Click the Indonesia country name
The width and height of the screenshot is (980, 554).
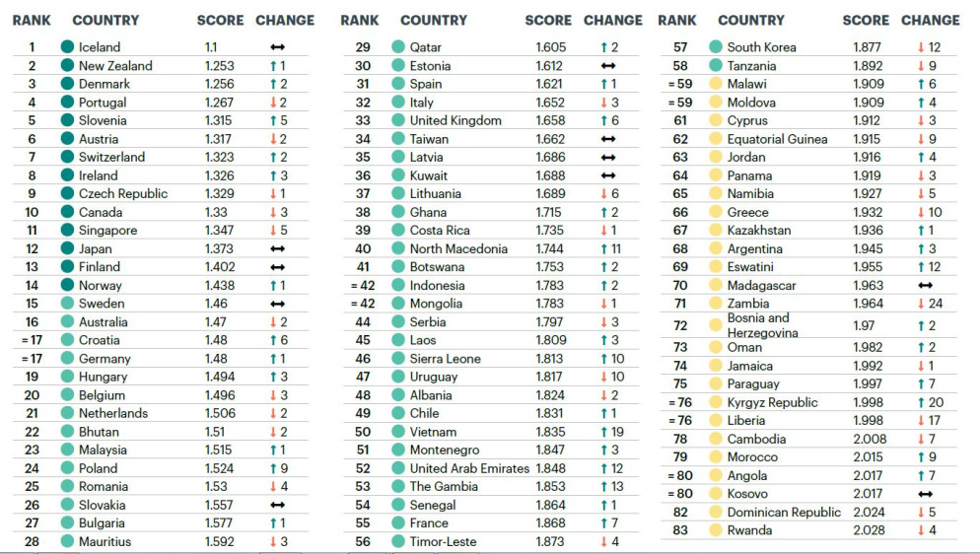[x=438, y=286]
